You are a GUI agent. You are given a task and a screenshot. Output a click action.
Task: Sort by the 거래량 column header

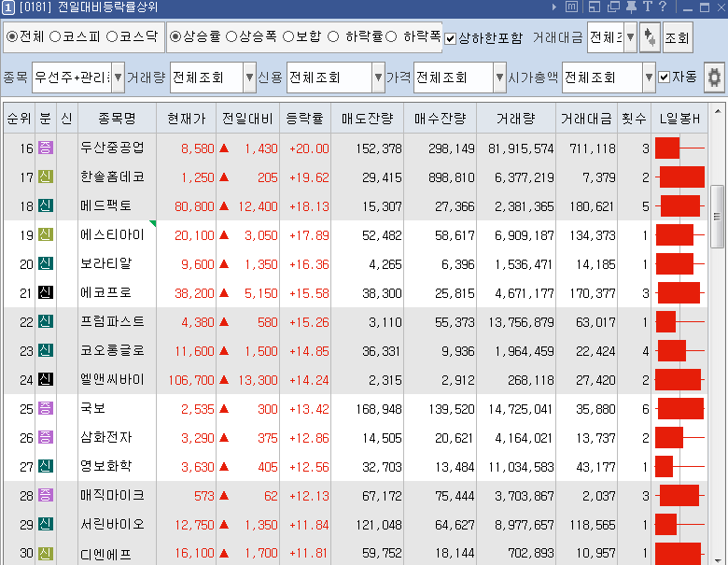coord(516,119)
